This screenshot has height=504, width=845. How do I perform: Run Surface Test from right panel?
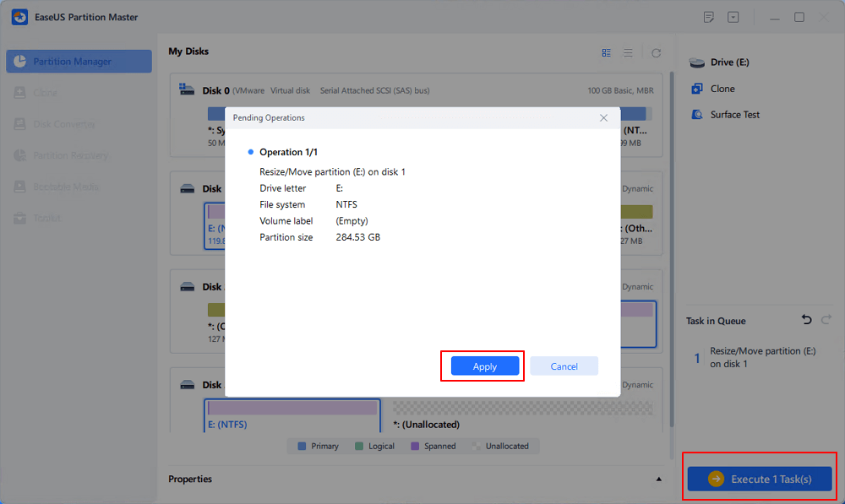click(725, 115)
